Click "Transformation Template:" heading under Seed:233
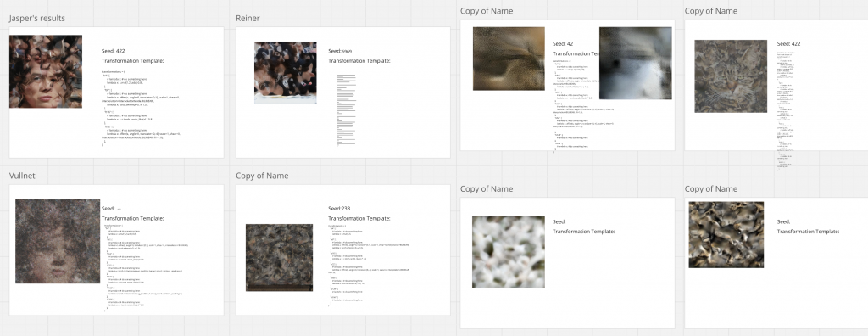Viewport: 868px width, 336px height. pyautogui.click(x=359, y=218)
